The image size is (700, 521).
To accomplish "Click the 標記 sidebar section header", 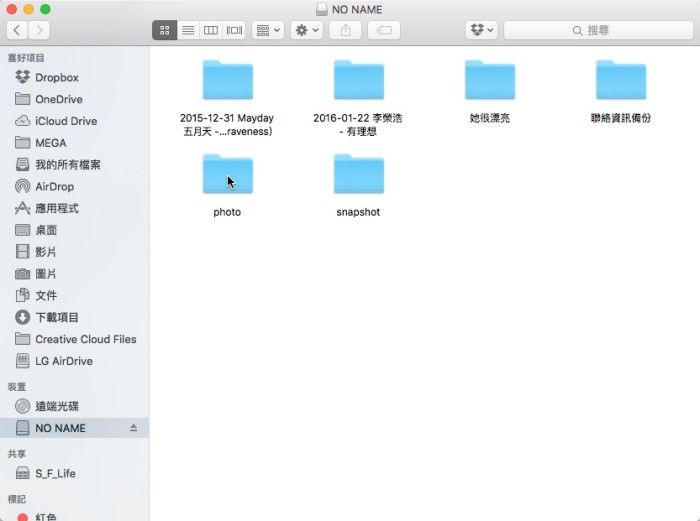I will point(17,499).
